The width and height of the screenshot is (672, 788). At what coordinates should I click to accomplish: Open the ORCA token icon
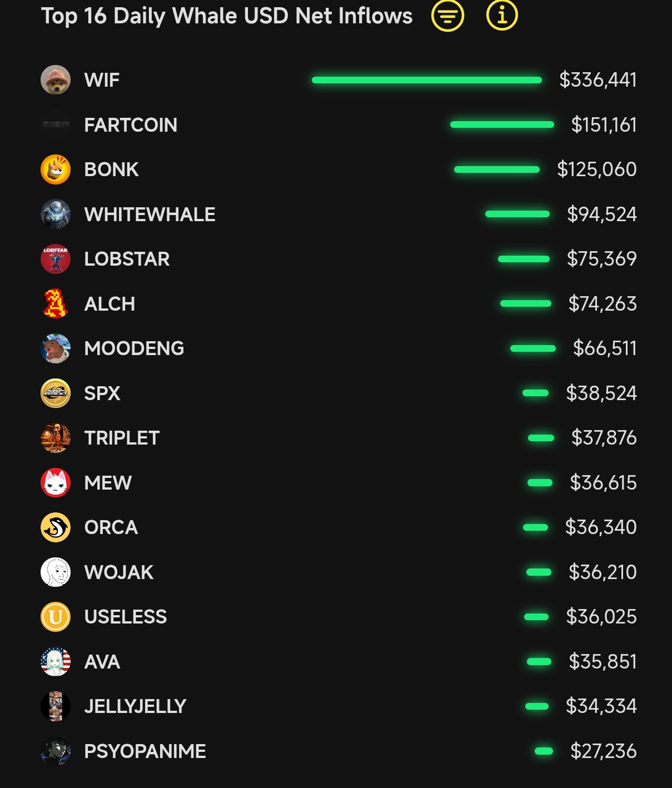point(56,527)
